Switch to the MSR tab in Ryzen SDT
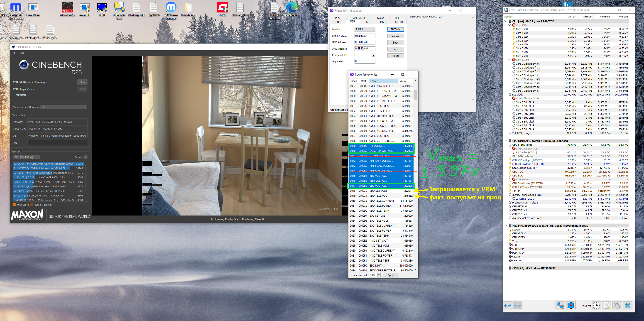The height and width of the screenshot is (321, 644). (x=382, y=22)
